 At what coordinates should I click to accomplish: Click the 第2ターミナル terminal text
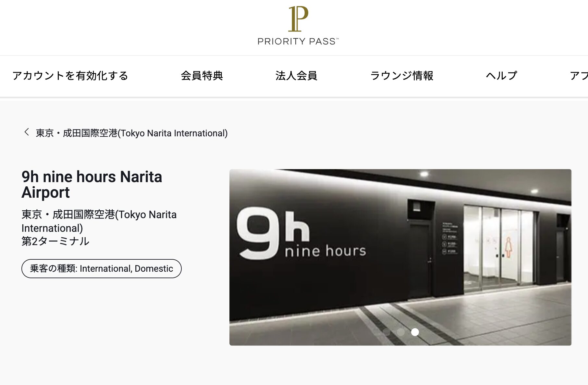[55, 241]
